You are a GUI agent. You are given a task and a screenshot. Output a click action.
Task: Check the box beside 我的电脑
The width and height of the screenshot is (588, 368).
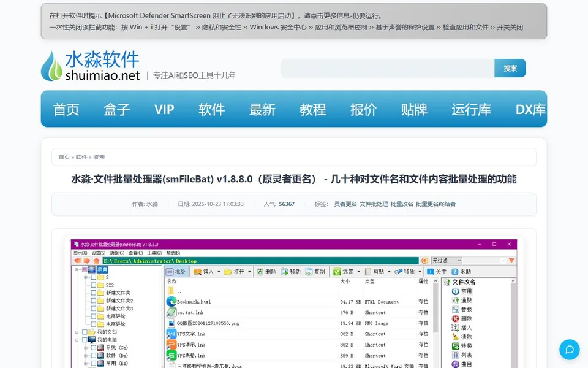tap(85, 339)
